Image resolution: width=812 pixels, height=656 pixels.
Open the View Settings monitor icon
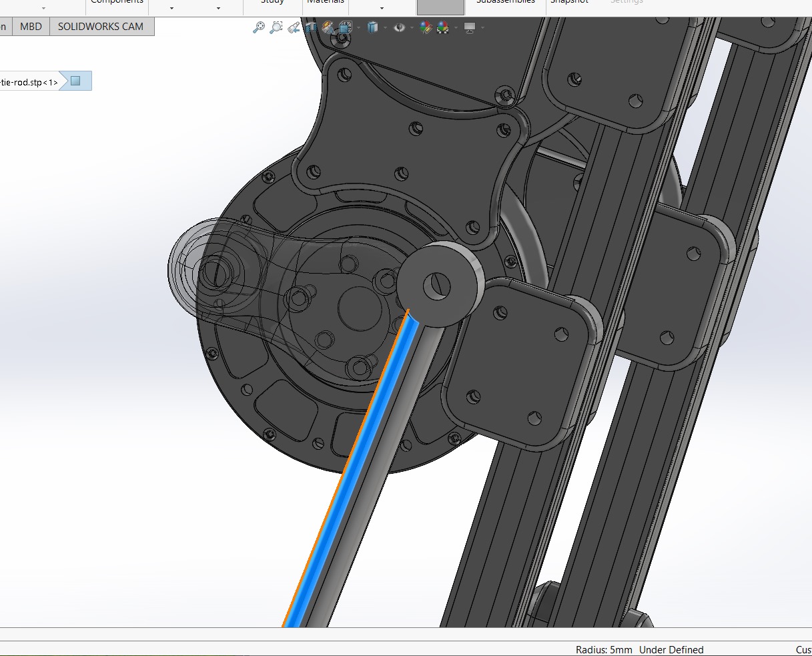coord(470,28)
